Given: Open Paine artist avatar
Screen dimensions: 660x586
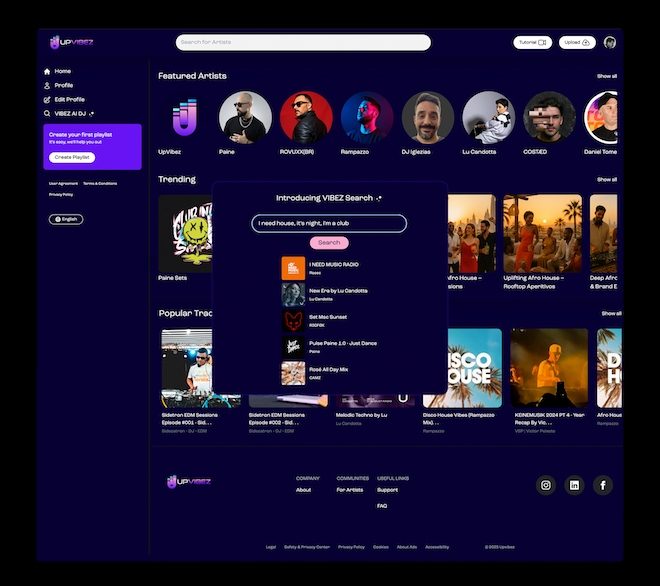Looking at the screenshot, I should (x=245, y=117).
